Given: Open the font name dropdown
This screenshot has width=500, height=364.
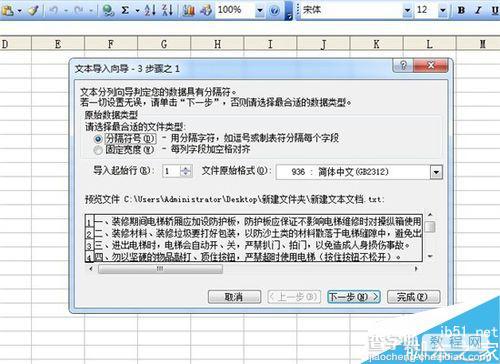Looking at the screenshot, I should (407, 11).
